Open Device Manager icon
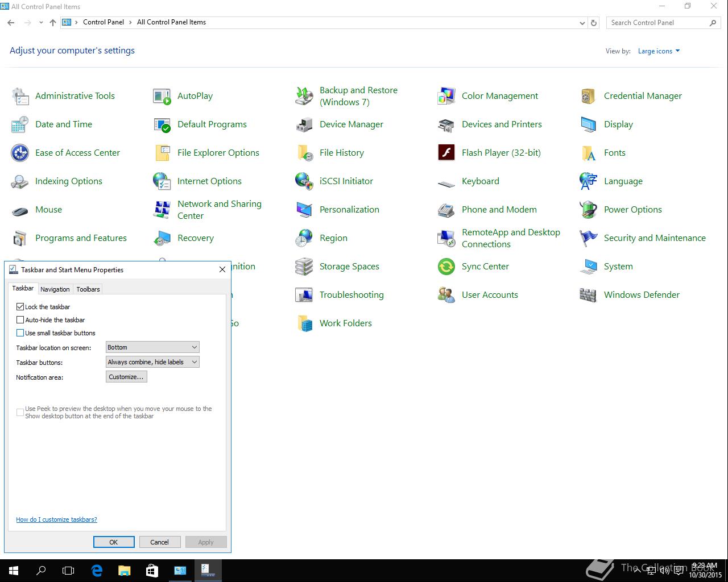 [304, 124]
